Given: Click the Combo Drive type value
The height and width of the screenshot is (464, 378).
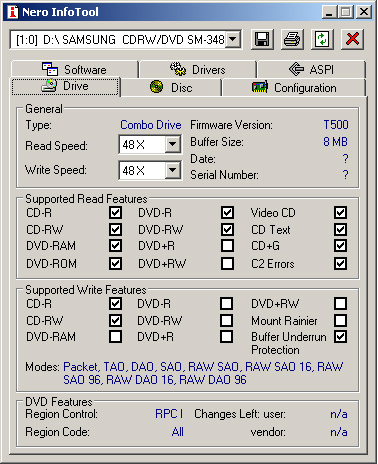Looking at the screenshot, I should pos(151,125).
